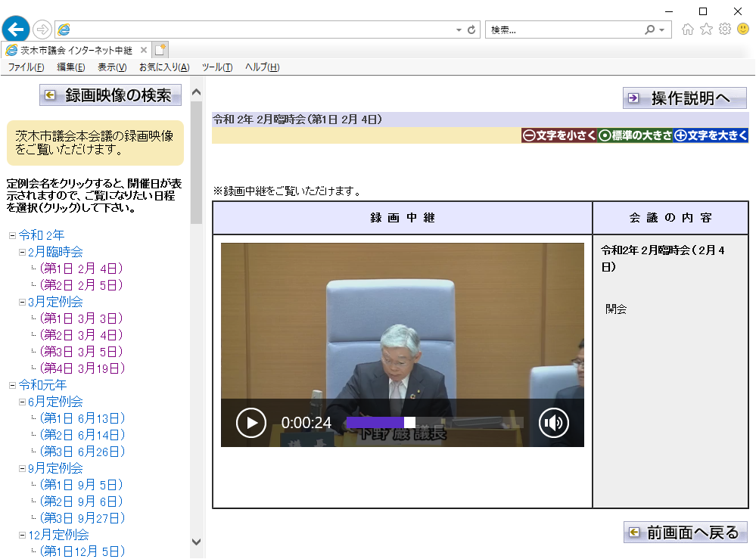Collapse the 9月定例会 tree node
This screenshot has height=559, width=756.
(x=22, y=468)
